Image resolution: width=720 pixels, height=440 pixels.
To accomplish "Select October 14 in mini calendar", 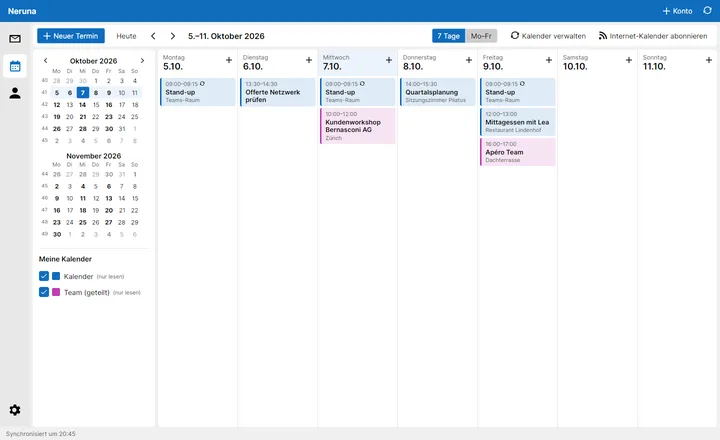I will pyautogui.click(x=83, y=105).
